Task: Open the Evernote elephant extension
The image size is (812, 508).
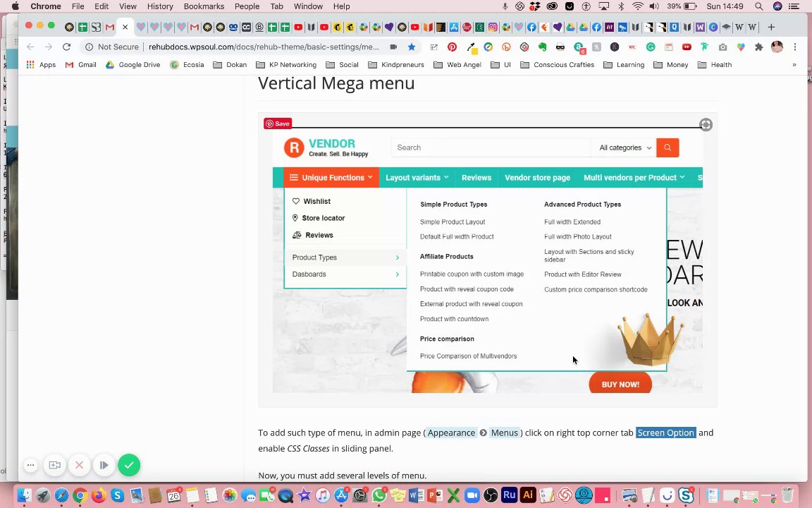Action: pos(542,47)
